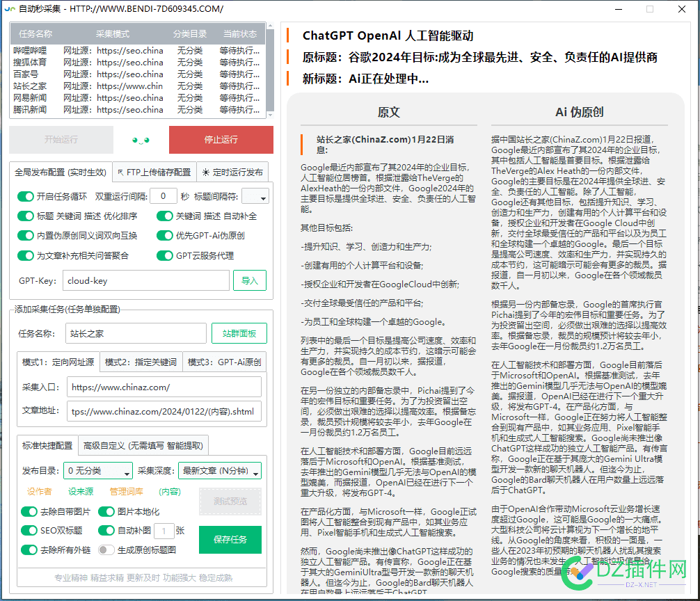700x601 pixels.
Task: Click the task list scrollbar up arrow
Action: [x=270, y=26]
